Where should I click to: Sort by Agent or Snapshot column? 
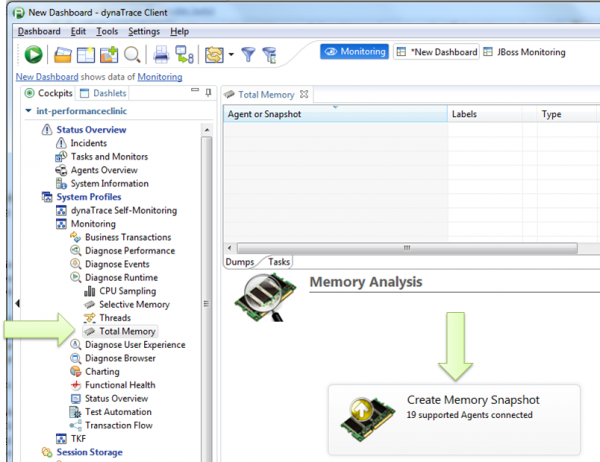click(335, 114)
